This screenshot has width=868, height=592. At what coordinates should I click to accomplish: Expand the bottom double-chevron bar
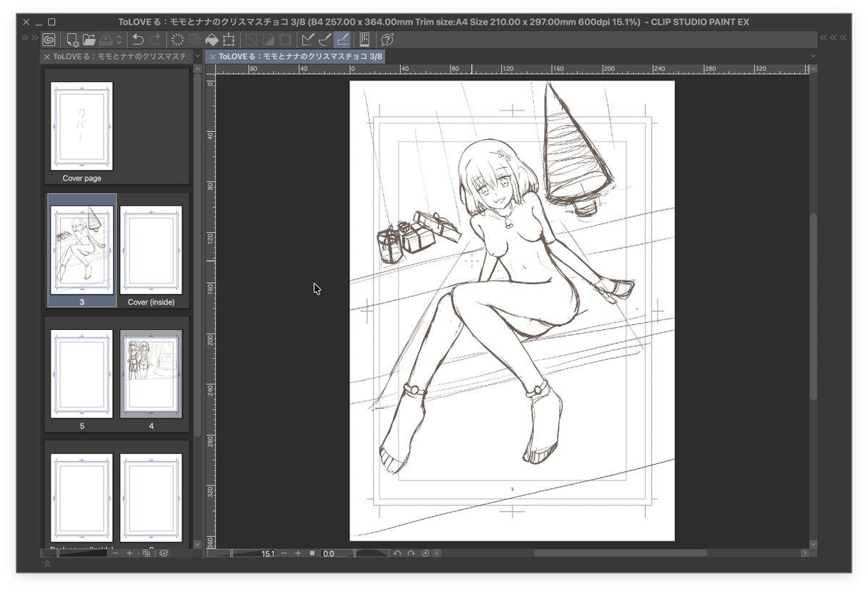48,564
